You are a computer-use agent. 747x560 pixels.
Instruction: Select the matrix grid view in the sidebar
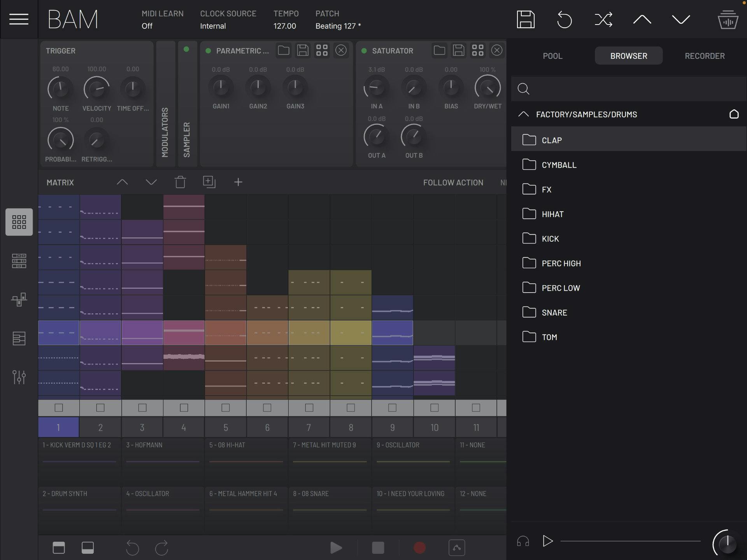[x=18, y=222]
